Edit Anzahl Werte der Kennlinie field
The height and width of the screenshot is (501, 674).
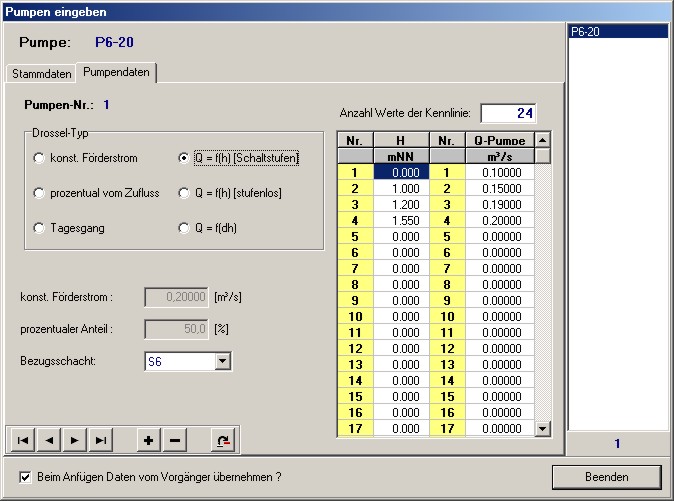(x=509, y=113)
